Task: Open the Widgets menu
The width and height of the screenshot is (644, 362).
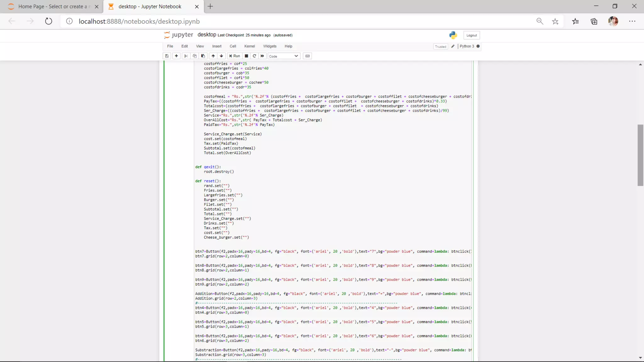Action: click(x=269, y=46)
